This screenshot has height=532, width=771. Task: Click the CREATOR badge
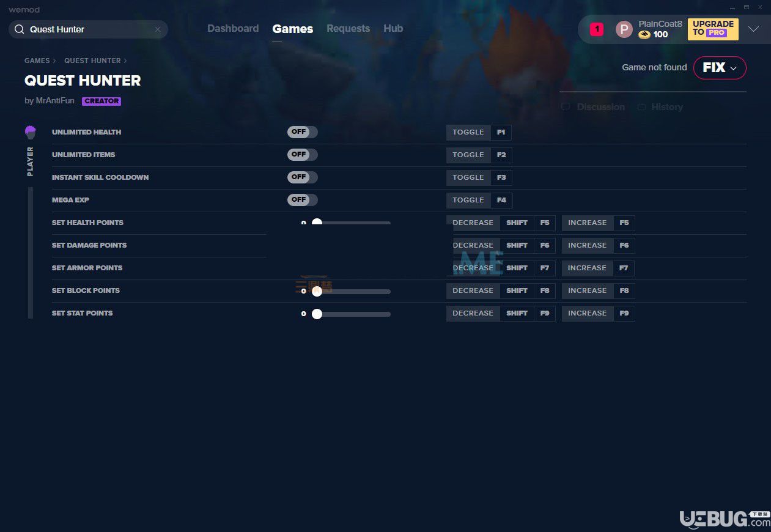(101, 101)
